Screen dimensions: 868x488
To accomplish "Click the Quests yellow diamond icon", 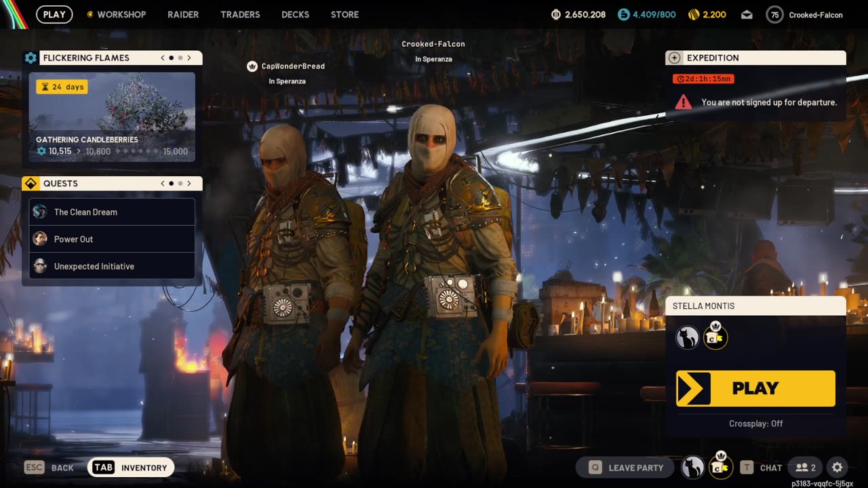I will click(31, 184).
